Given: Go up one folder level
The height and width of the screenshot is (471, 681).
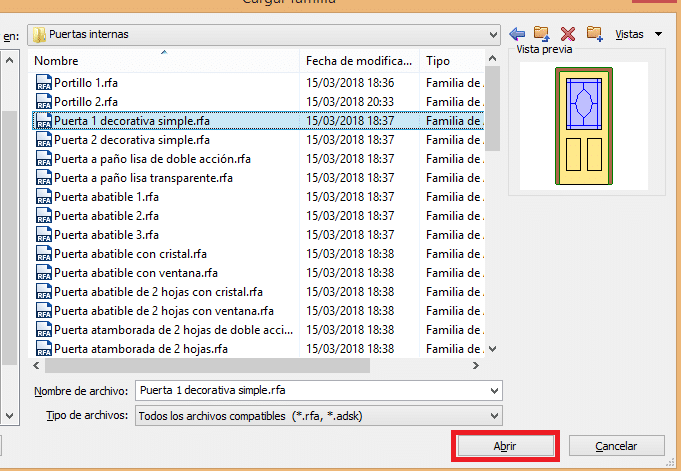Looking at the screenshot, I should pyautogui.click(x=542, y=34).
